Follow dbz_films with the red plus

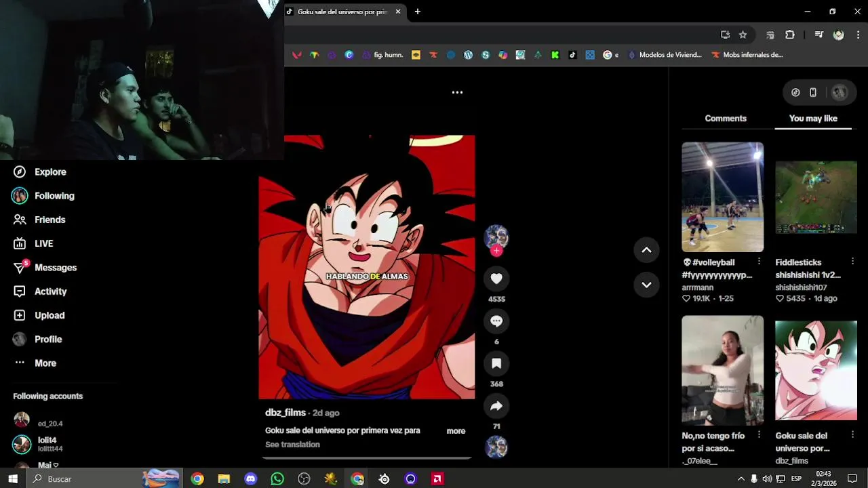[496, 251]
